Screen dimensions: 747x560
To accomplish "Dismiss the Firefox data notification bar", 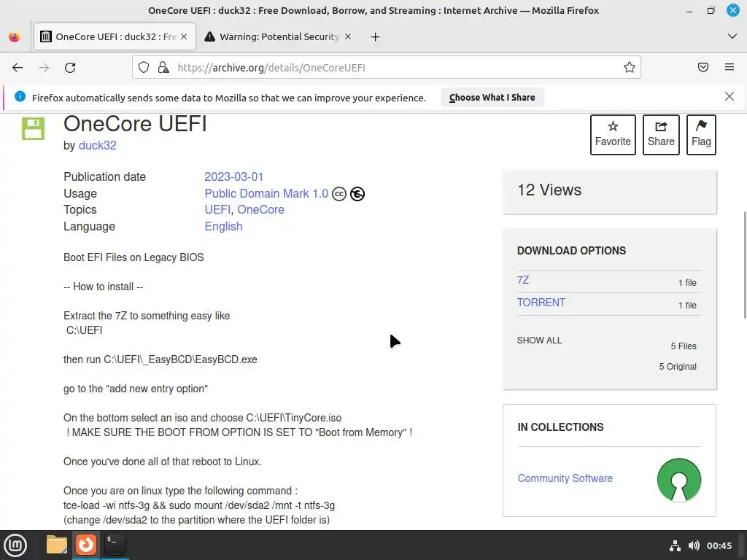I will (729, 97).
